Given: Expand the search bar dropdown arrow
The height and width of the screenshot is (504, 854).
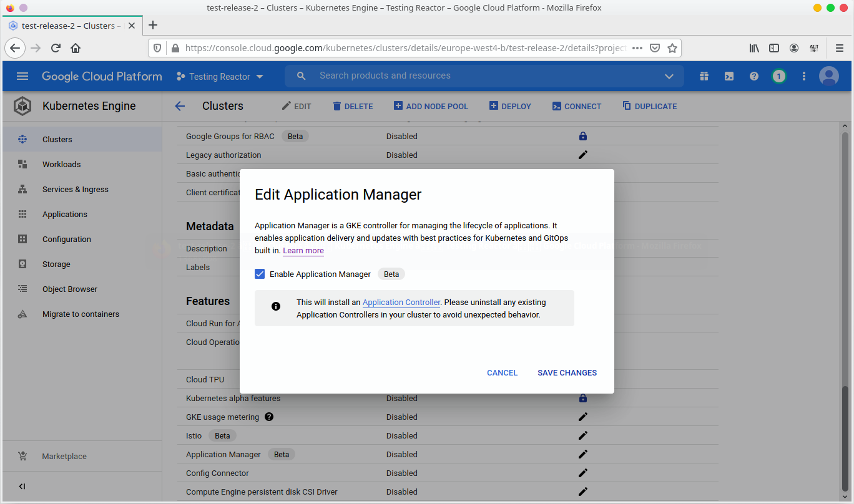Looking at the screenshot, I should (x=669, y=76).
